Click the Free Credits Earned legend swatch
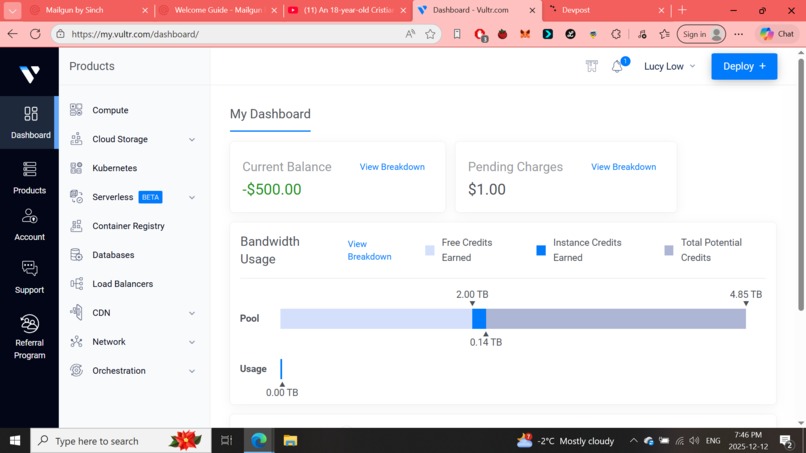Image resolution: width=806 pixels, height=453 pixels. 430,250
